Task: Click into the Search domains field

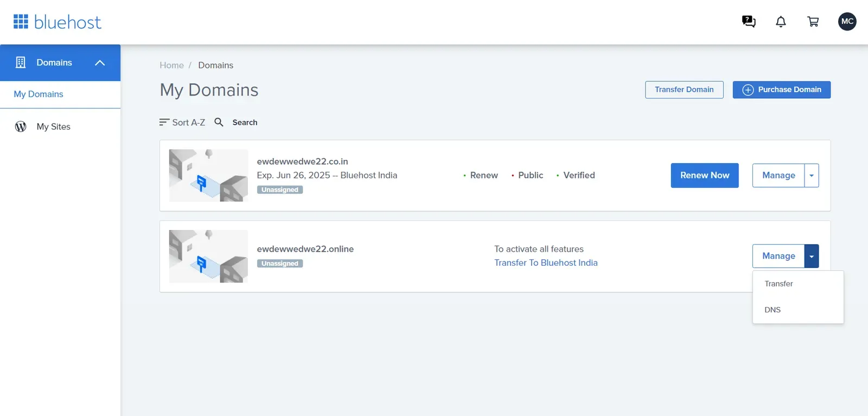Action: [245, 123]
